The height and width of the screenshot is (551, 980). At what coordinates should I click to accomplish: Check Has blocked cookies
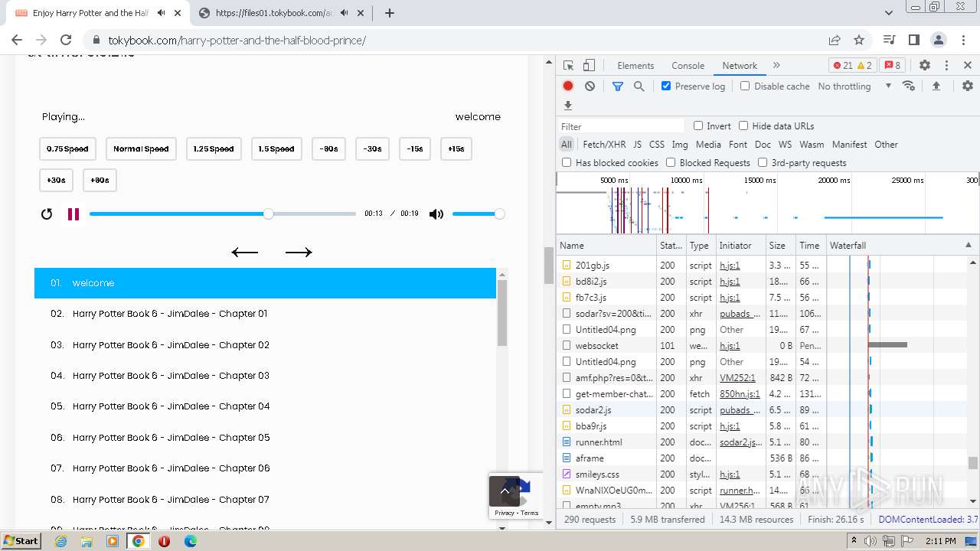point(567,163)
